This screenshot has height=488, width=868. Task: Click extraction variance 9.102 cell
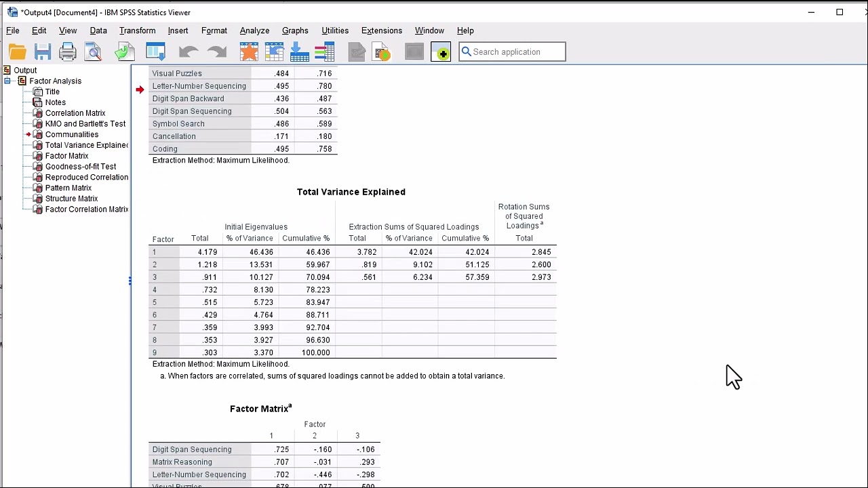422,265
